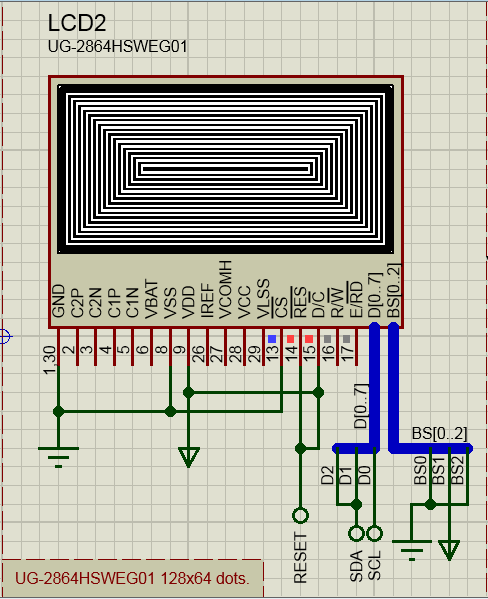Click the power arrow terminal below the BS2 wire
Viewport: 488px width, 599px height.
click(449, 550)
